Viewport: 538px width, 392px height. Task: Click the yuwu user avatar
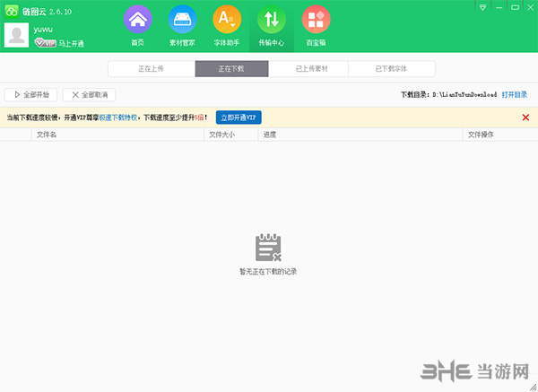pos(16,35)
